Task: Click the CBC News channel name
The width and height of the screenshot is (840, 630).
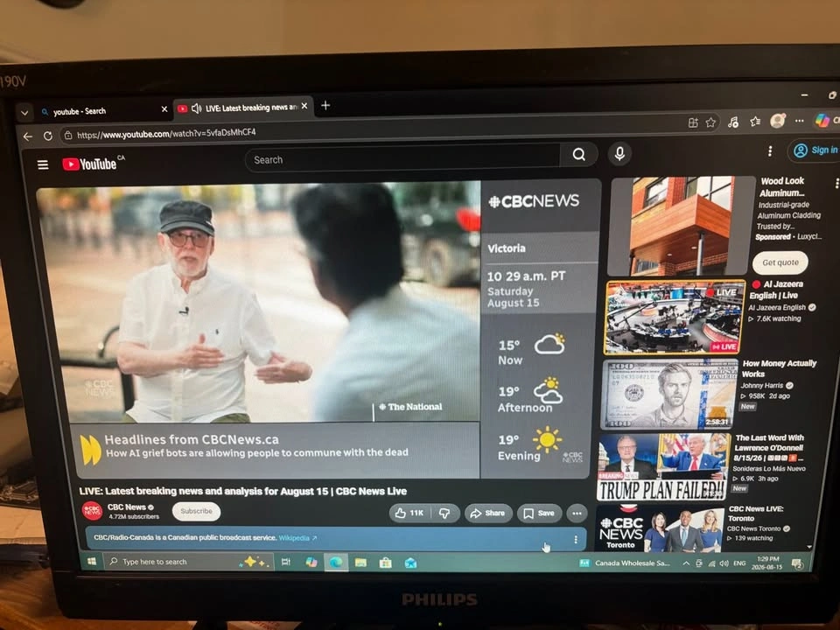Action: 126,507
